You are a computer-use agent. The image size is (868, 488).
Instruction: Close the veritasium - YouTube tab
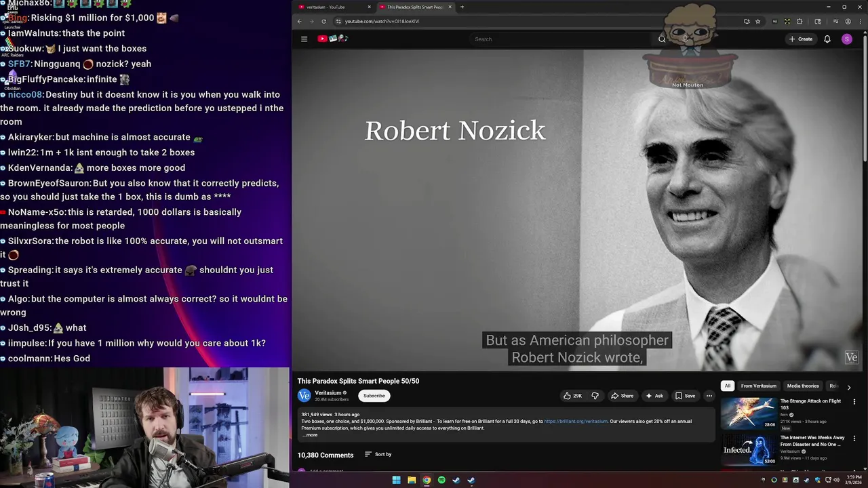coord(370,7)
